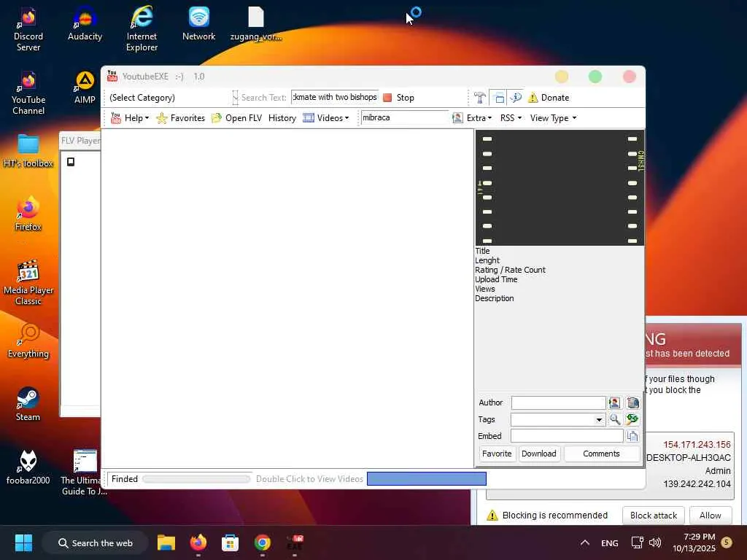
Task: Click the mibraca username input field
Action: tap(404, 117)
